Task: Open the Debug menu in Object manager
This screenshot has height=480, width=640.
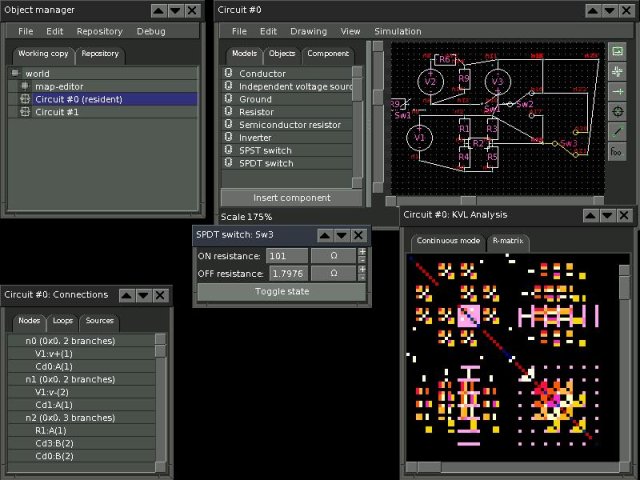Action: pos(151,31)
